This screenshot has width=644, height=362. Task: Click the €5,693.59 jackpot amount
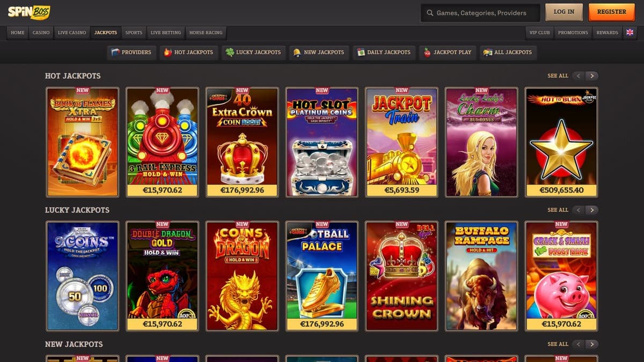coord(402,190)
